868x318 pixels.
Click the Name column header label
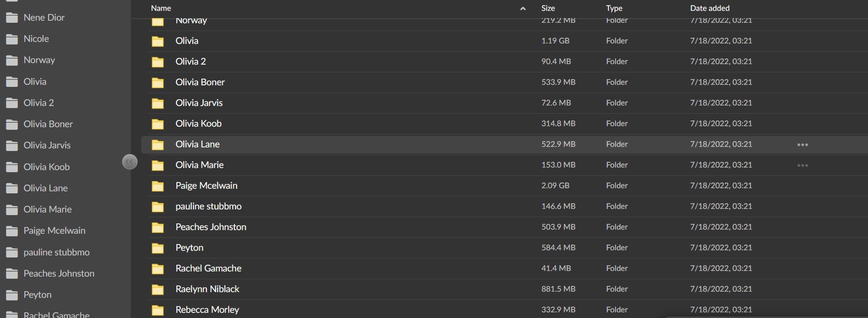click(161, 8)
